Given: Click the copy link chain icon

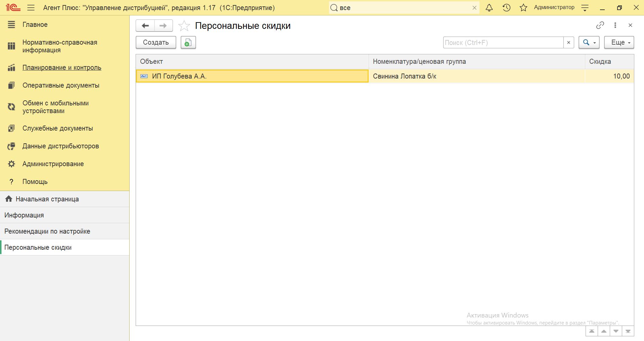Looking at the screenshot, I should pos(600,25).
